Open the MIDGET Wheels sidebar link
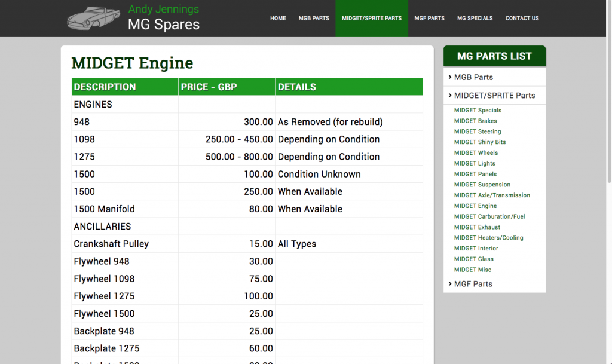The width and height of the screenshot is (612, 364). pyautogui.click(x=476, y=152)
